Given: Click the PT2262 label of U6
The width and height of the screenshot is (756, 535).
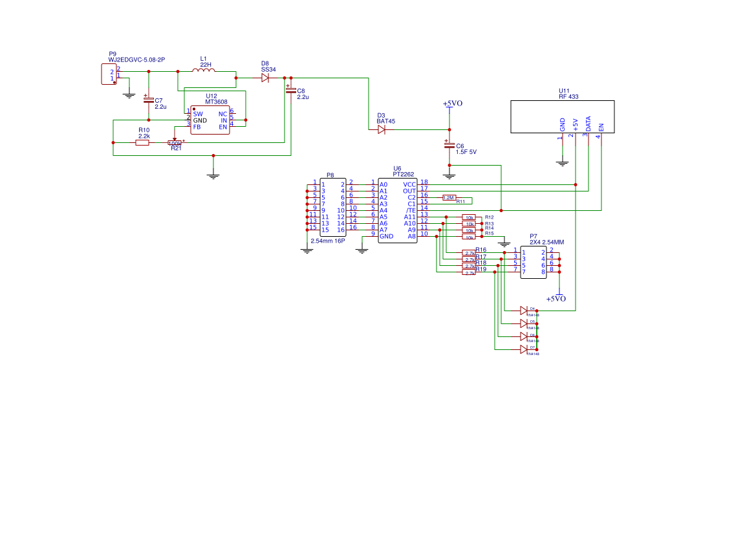Looking at the screenshot, I should [x=403, y=175].
